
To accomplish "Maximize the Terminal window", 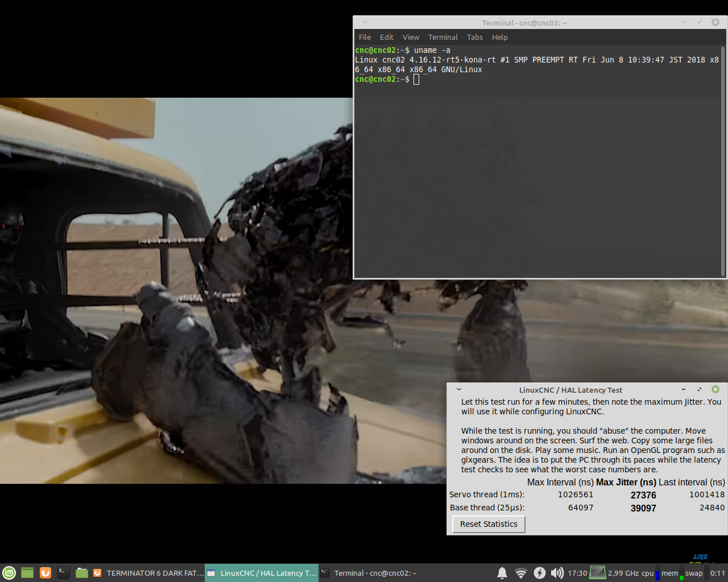I will [x=700, y=22].
